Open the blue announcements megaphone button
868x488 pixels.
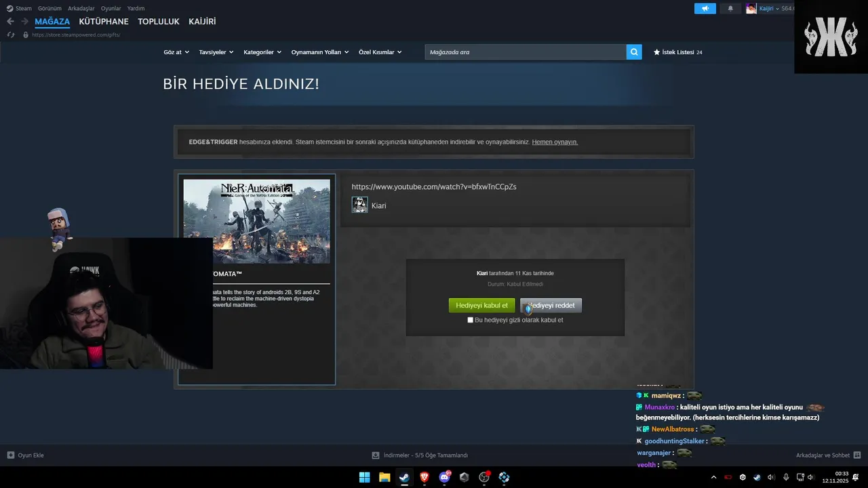705,8
